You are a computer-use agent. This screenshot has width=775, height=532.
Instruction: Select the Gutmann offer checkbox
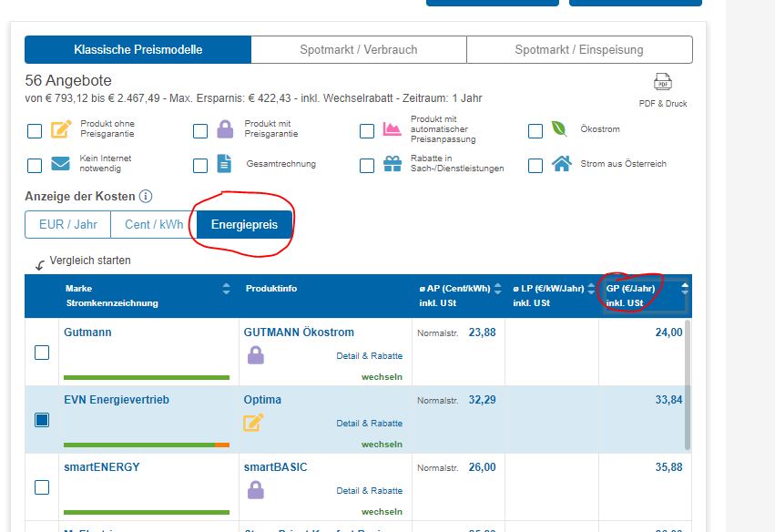42,353
